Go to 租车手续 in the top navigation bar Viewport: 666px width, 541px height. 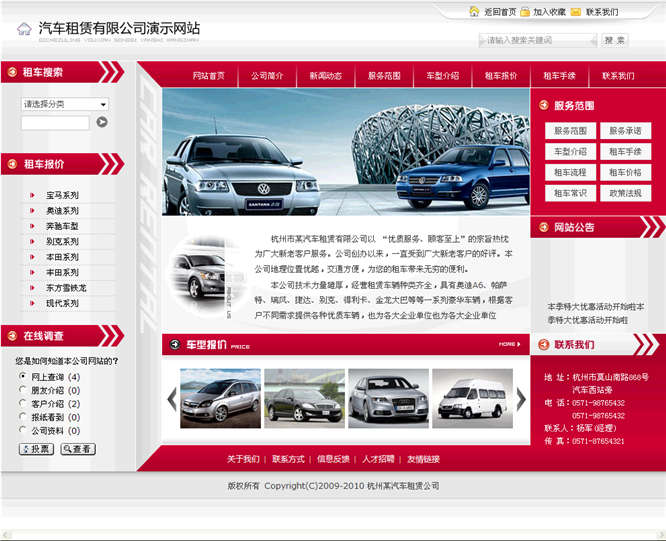559,76
